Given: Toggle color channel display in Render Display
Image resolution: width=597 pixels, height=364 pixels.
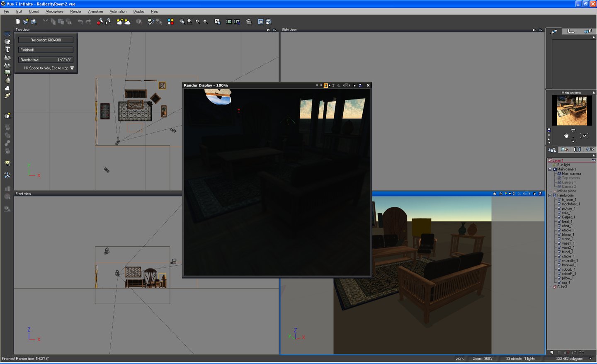Looking at the screenshot, I should 325,85.
